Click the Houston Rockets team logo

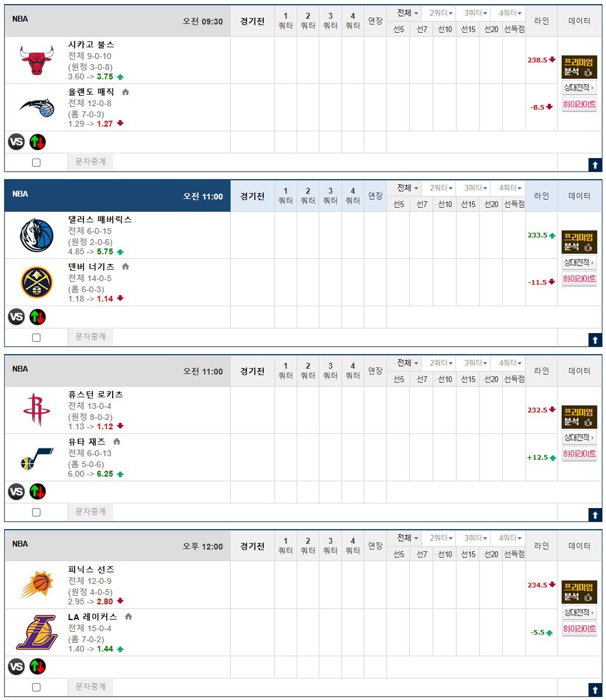[37, 410]
